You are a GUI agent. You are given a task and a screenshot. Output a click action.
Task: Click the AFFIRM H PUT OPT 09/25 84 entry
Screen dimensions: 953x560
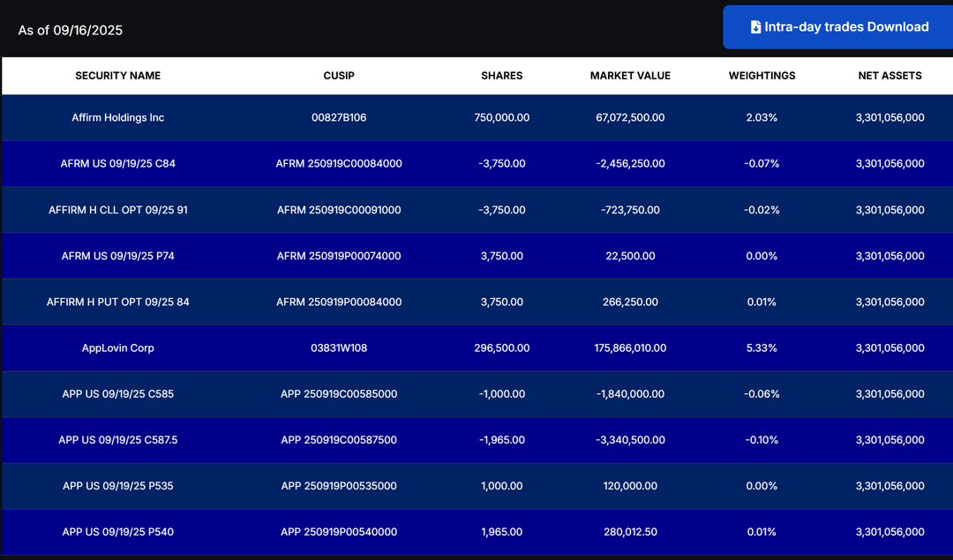[x=118, y=302]
